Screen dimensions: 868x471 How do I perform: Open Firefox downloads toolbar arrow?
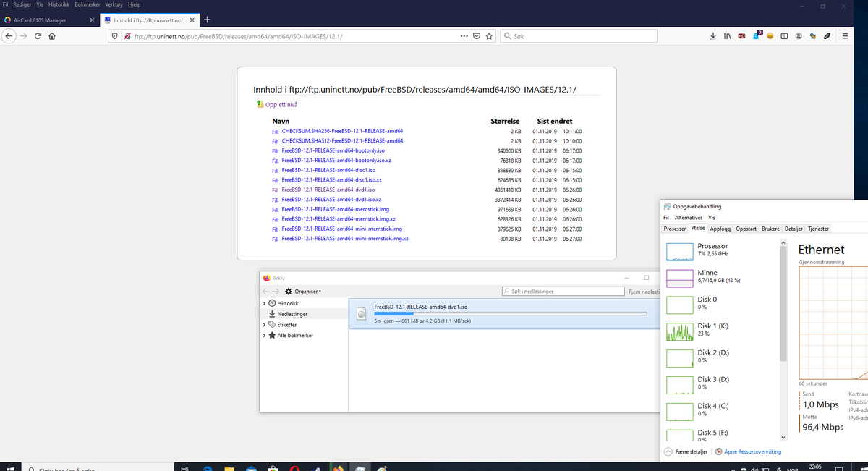pyautogui.click(x=713, y=35)
